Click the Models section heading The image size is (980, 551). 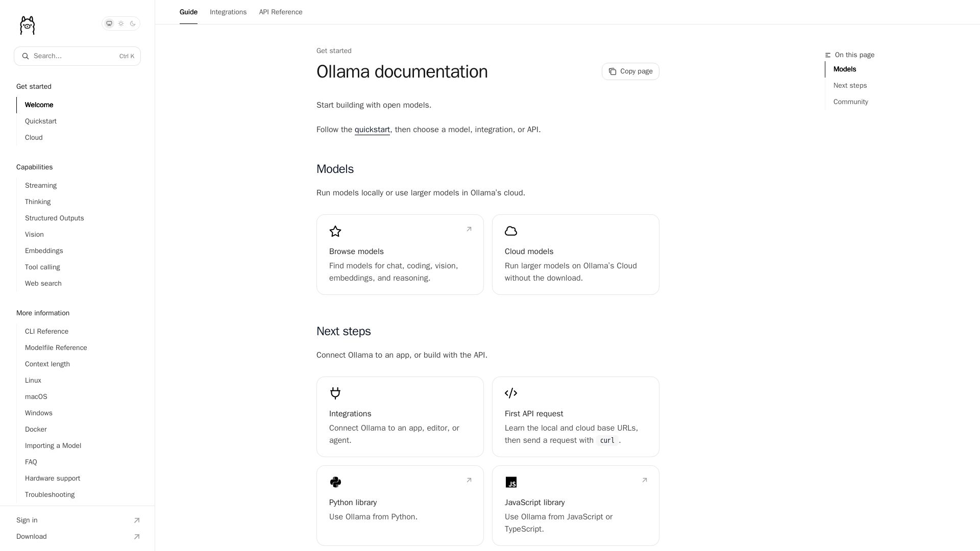tap(335, 169)
